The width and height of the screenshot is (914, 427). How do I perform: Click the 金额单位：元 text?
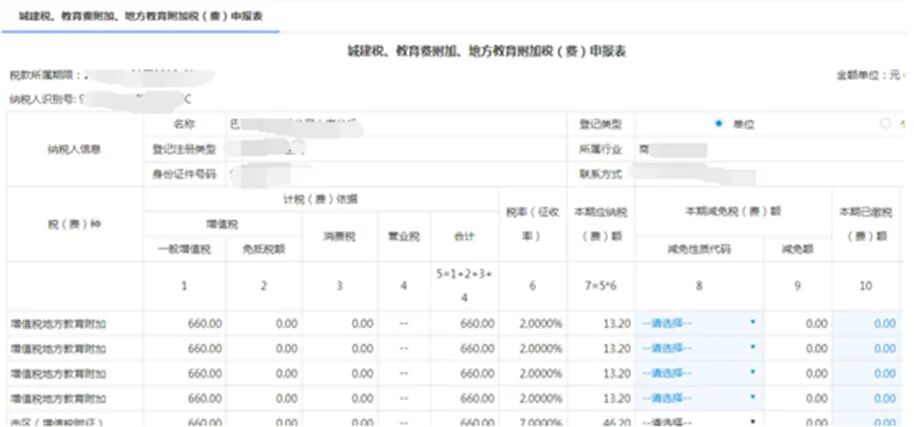pos(871,75)
